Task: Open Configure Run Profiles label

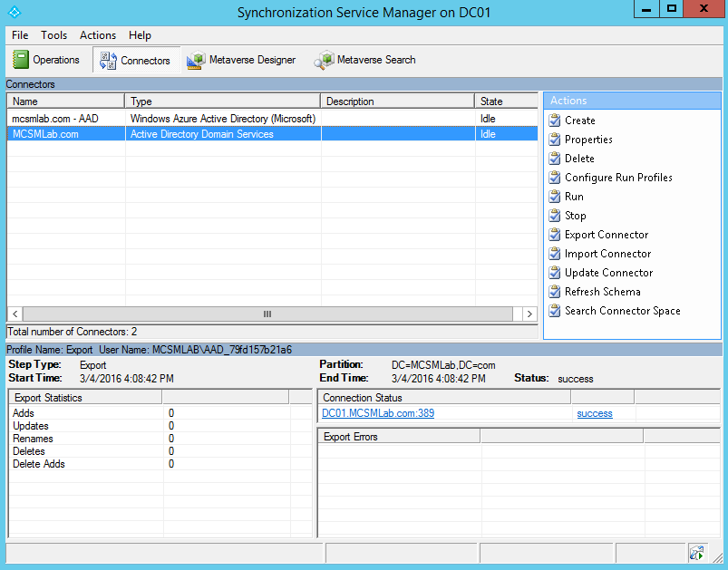Action: [618, 178]
